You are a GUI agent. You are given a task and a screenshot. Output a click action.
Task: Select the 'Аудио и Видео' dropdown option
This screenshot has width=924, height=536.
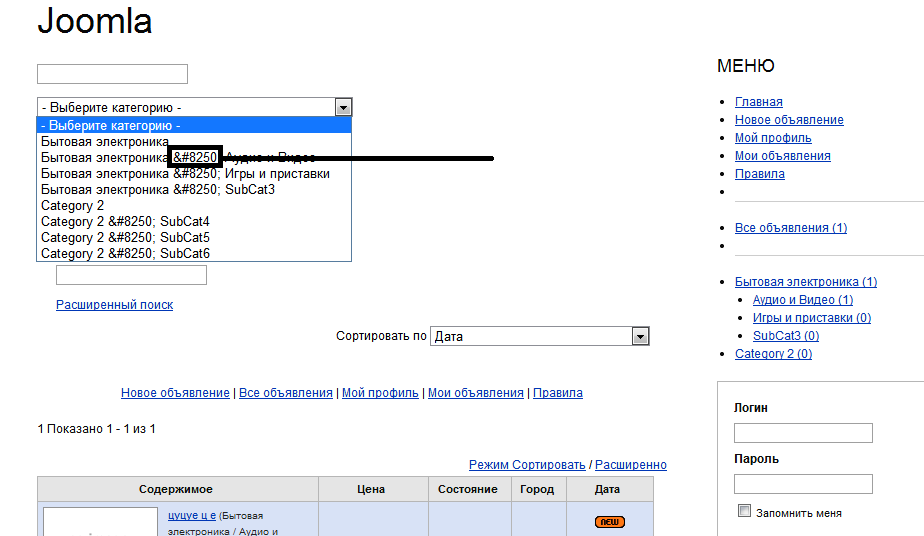[194, 157]
